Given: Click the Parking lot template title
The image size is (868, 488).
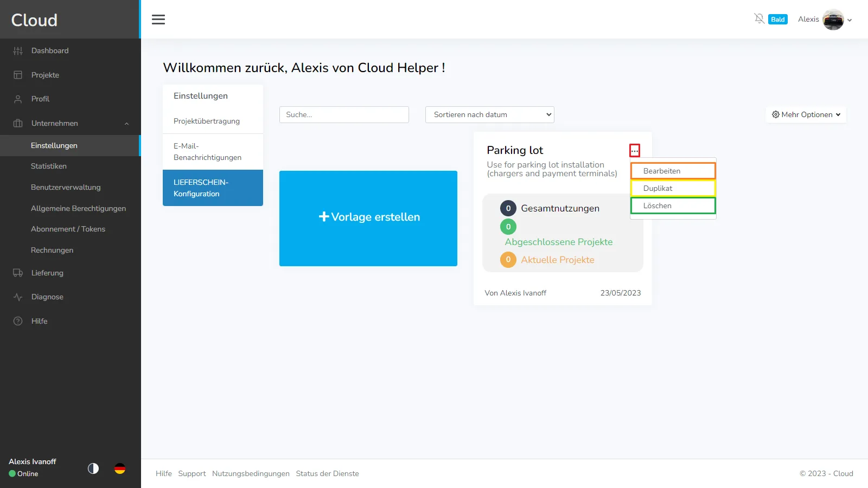Looking at the screenshot, I should pyautogui.click(x=515, y=150).
